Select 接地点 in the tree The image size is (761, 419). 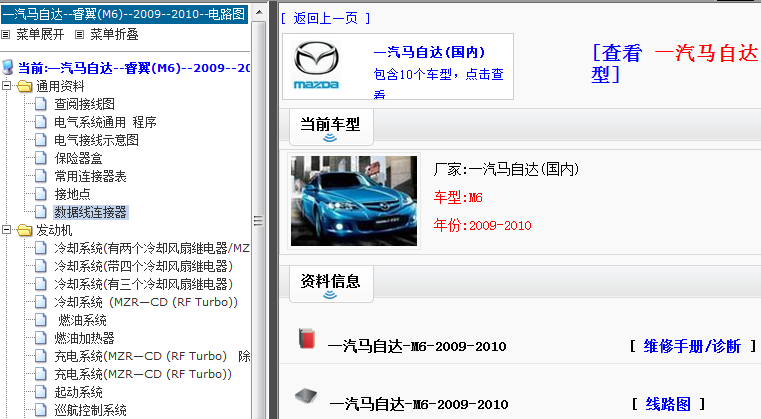[x=72, y=194]
